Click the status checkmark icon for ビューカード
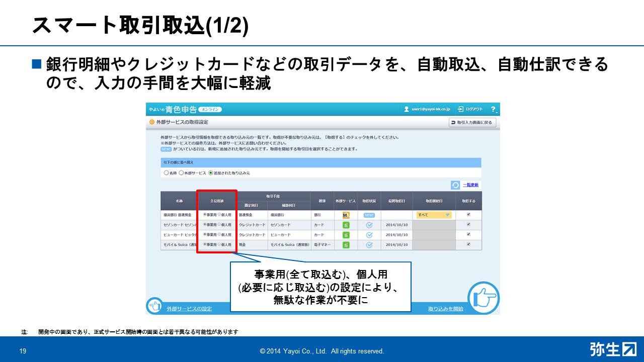The image size is (644, 362). [369, 235]
